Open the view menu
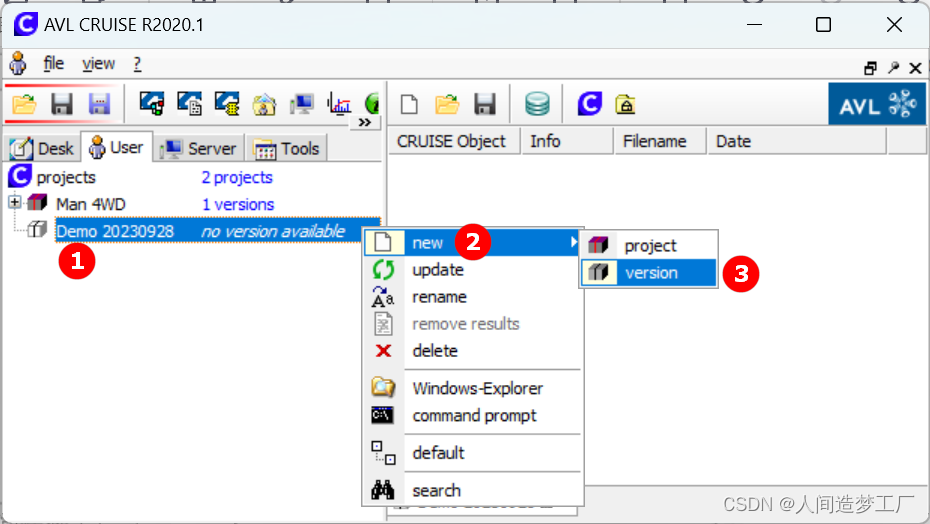Screen dimensions: 930x524 point(98,63)
